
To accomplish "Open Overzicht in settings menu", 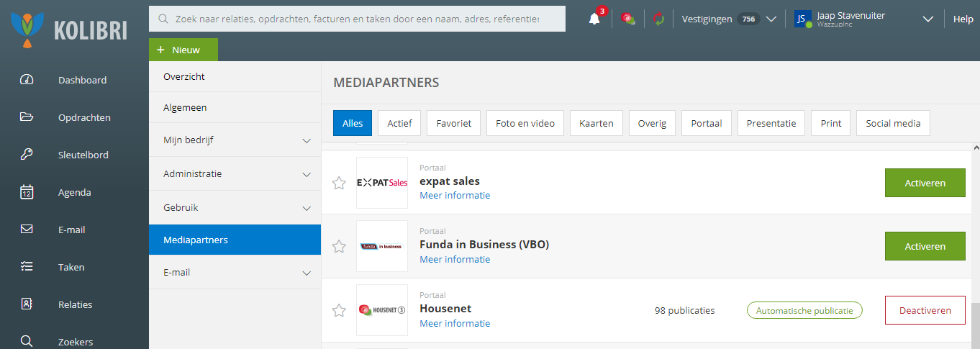I will click(235, 76).
